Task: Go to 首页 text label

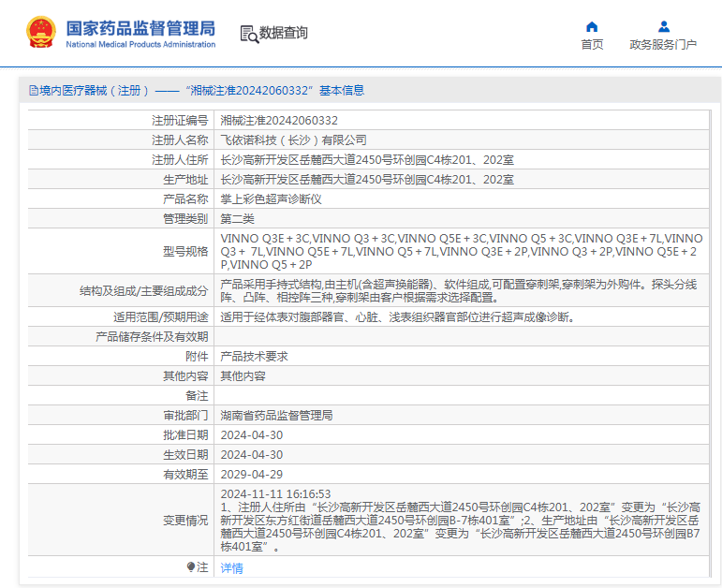Action: (x=592, y=44)
